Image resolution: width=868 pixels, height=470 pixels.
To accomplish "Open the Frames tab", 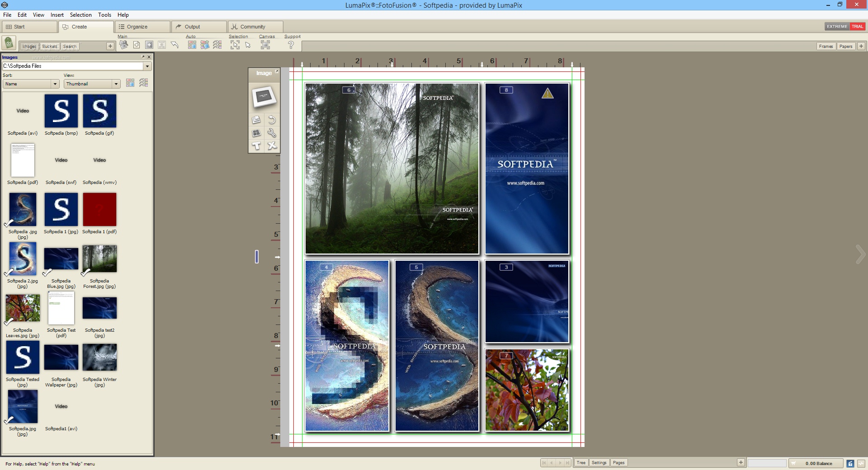I will [826, 46].
